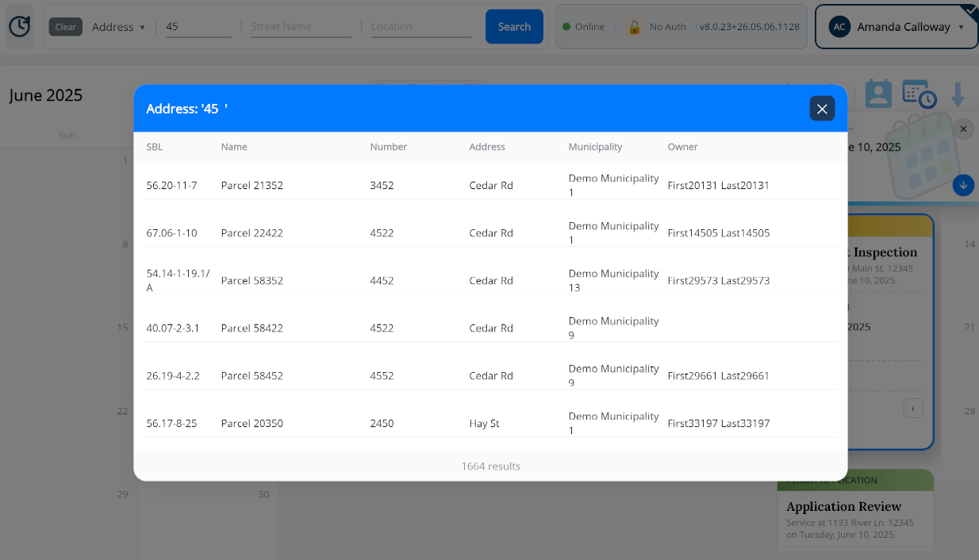Click the version number v8.0.23 text

click(749, 27)
